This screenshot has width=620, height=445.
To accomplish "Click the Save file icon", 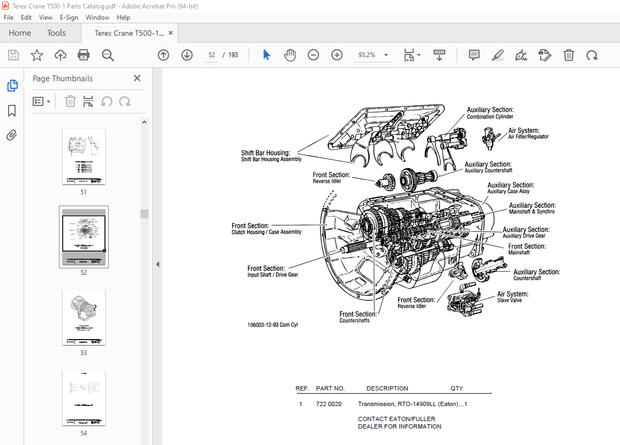I will [13, 55].
